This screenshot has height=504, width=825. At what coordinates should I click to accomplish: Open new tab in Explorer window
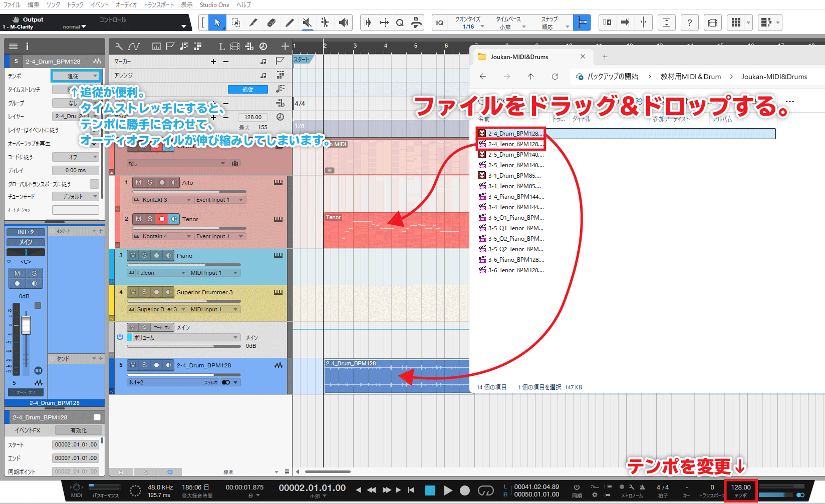[x=605, y=57]
